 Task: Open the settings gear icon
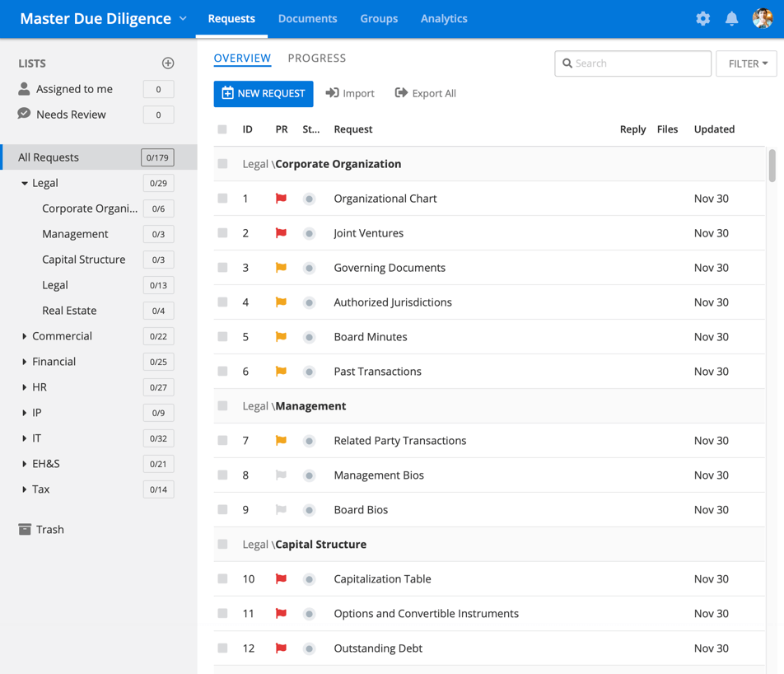(x=703, y=18)
